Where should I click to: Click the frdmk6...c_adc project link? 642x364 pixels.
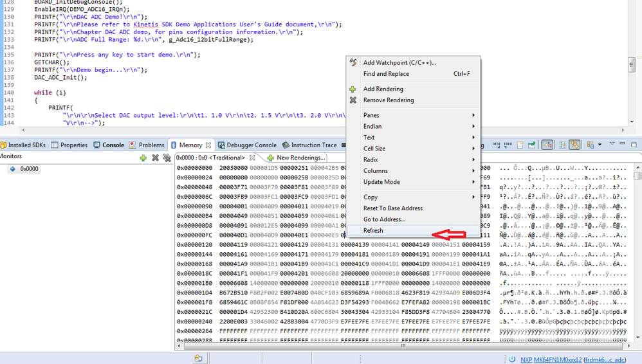[x=605, y=359]
